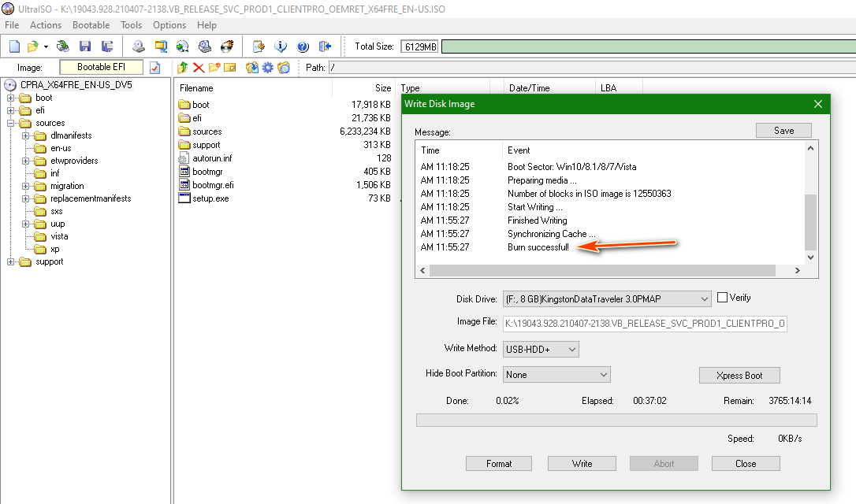Enable the Verify checkbox
The width and height of the screenshot is (856, 504).
(722, 297)
